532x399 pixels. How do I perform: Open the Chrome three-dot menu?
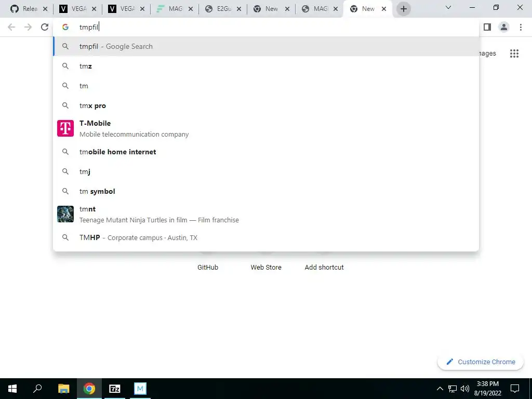[x=521, y=27]
